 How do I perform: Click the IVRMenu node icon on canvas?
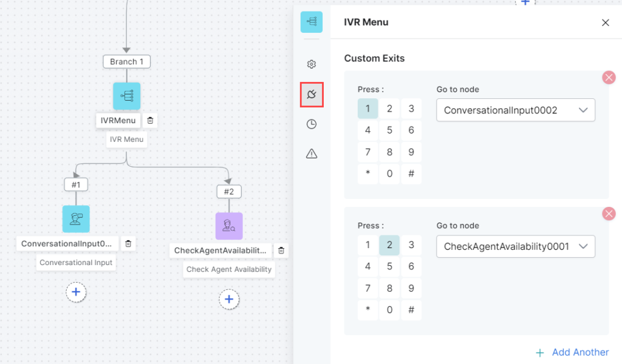(x=126, y=96)
